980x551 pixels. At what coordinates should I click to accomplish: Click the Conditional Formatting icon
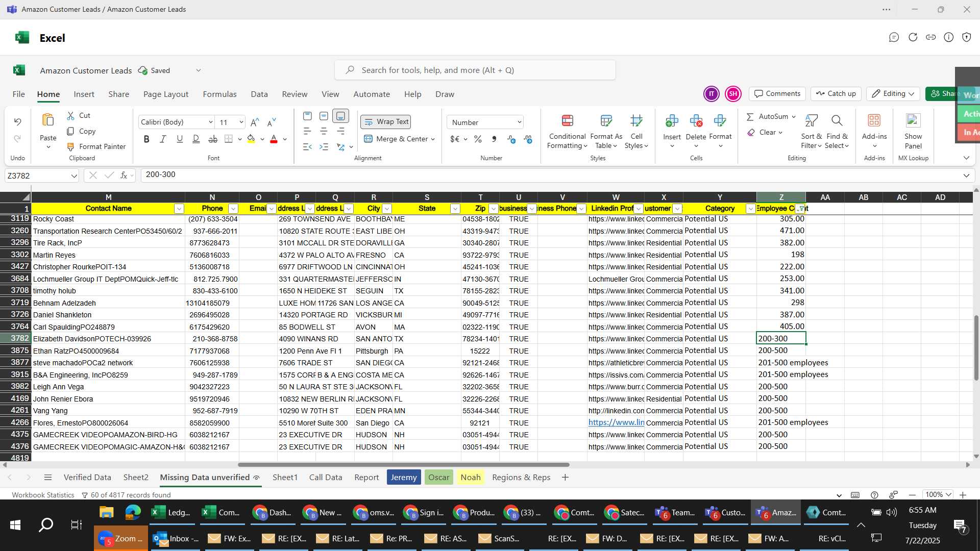(567, 121)
